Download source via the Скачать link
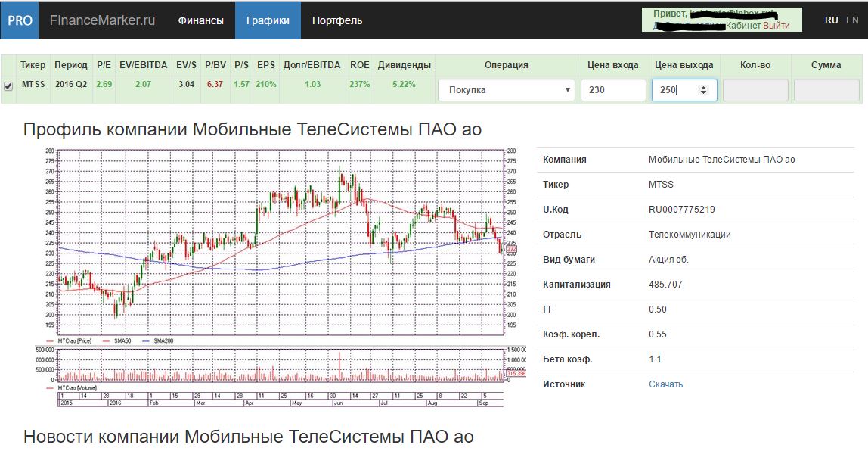868x454 pixels. pyautogui.click(x=666, y=384)
